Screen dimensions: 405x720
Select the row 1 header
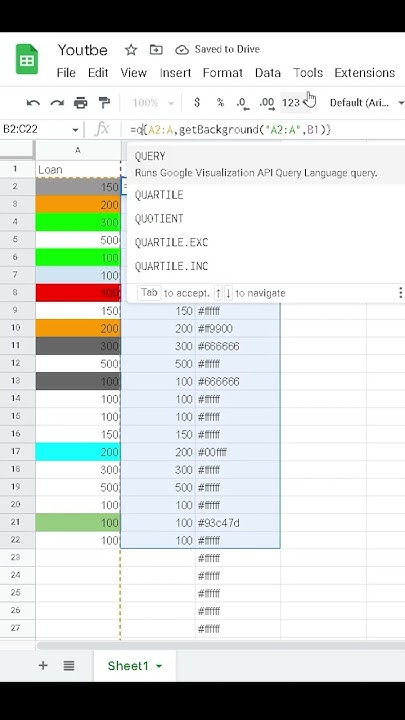[16, 169]
